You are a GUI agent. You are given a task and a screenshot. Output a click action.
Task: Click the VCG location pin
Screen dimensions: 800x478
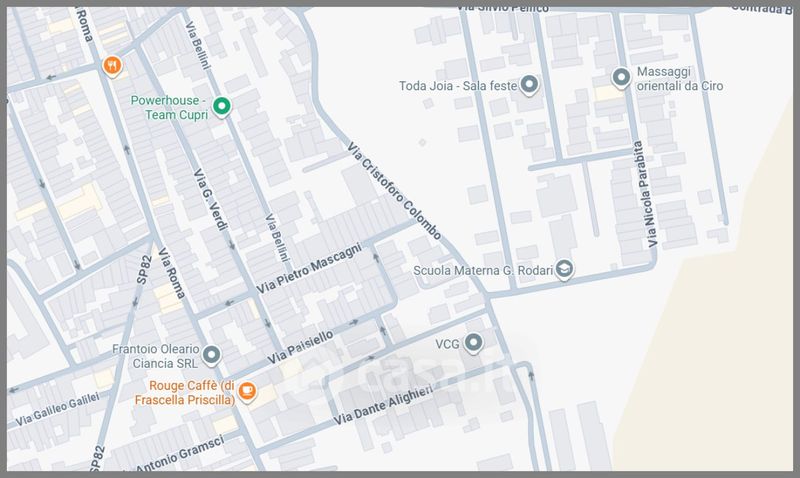coord(473,343)
